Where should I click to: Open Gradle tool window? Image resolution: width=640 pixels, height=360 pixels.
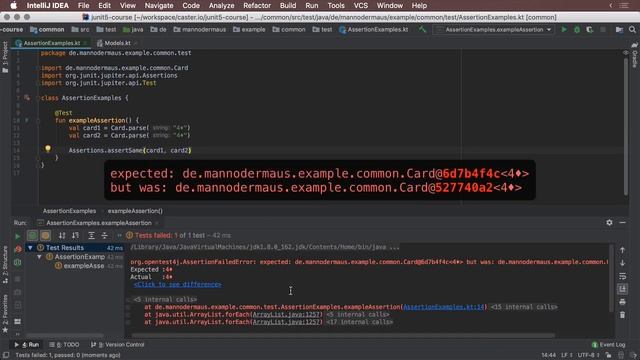pos(634,55)
